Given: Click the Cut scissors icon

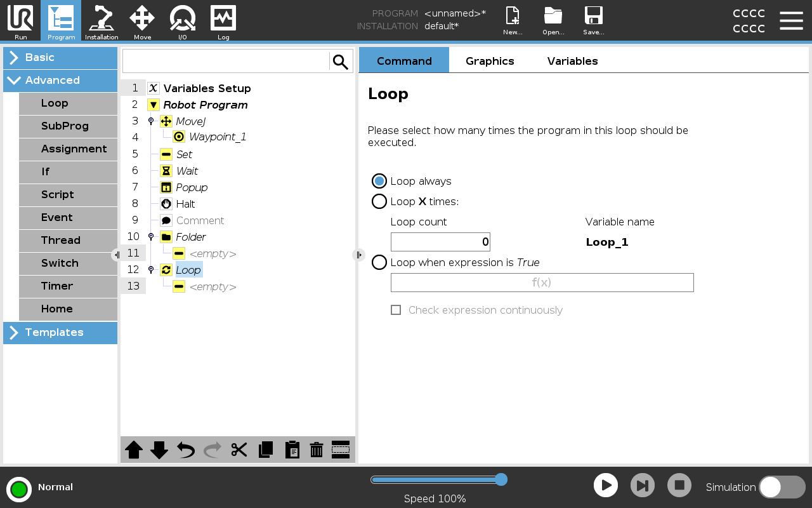Looking at the screenshot, I should pyautogui.click(x=239, y=450).
